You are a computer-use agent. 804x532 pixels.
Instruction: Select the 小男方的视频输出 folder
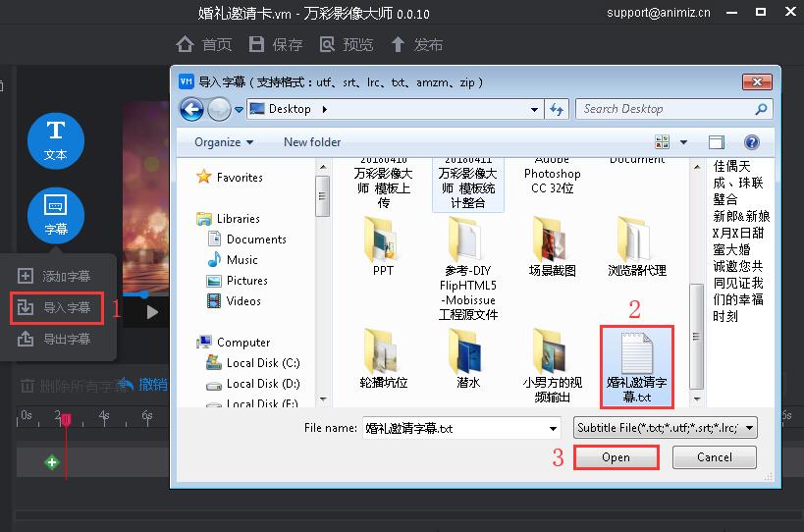click(553, 365)
